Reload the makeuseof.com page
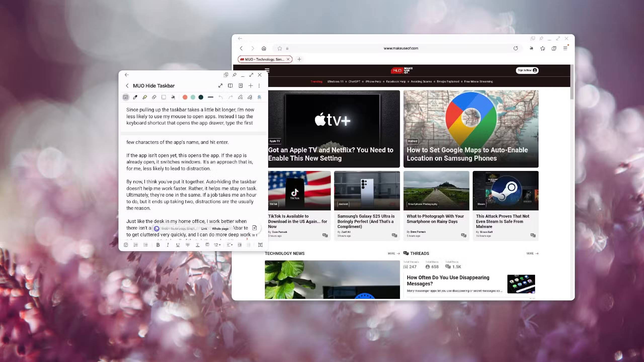 point(515,48)
